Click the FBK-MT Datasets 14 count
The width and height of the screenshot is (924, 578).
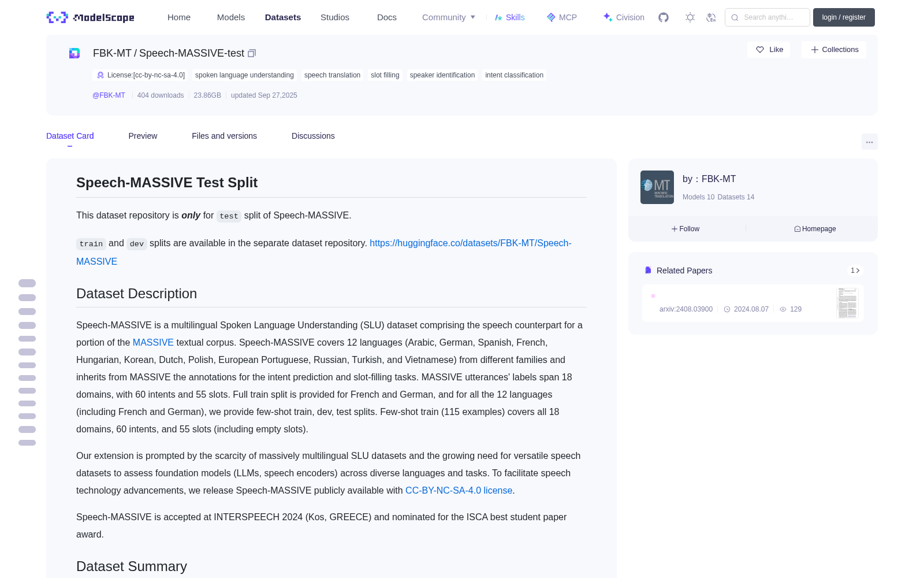coord(736,197)
